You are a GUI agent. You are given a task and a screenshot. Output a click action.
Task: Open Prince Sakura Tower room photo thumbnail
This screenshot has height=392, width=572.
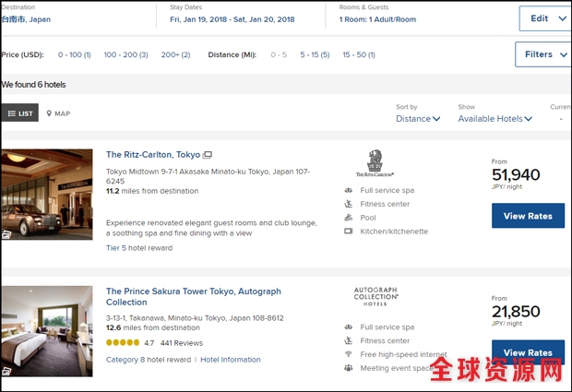47,331
